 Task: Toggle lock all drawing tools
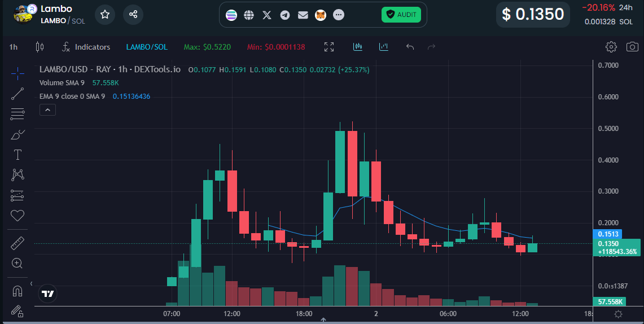click(x=17, y=311)
